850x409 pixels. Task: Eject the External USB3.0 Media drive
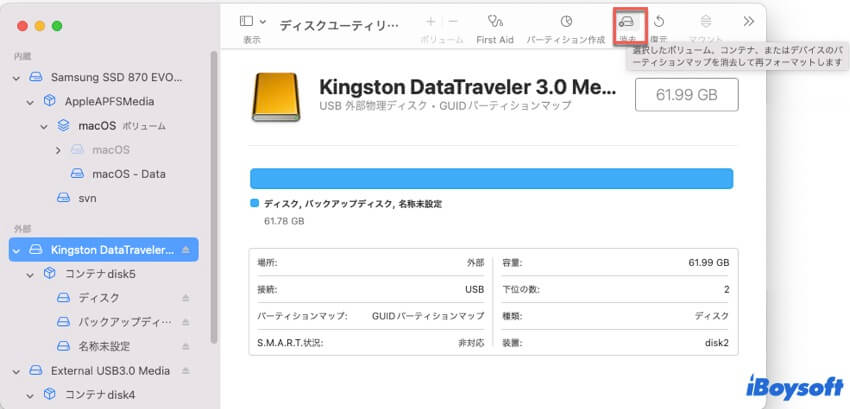184,370
